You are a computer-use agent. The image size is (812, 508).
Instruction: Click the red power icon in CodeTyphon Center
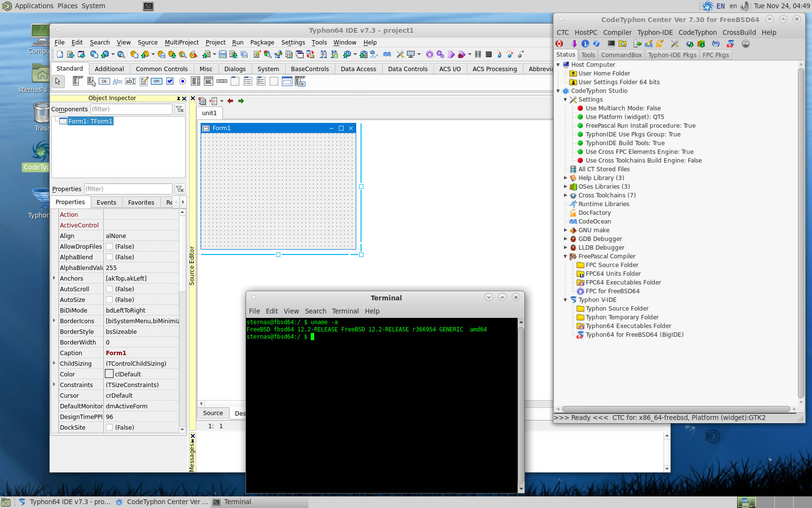[x=560, y=44]
